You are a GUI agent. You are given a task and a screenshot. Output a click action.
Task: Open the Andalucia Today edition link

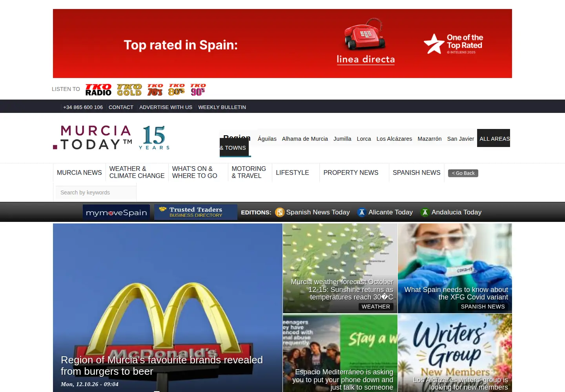click(x=456, y=212)
